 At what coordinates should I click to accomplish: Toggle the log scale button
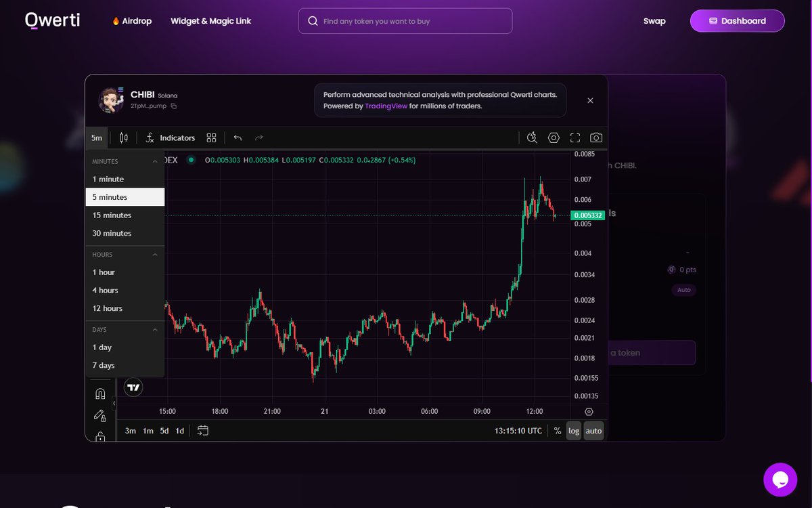coord(574,431)
